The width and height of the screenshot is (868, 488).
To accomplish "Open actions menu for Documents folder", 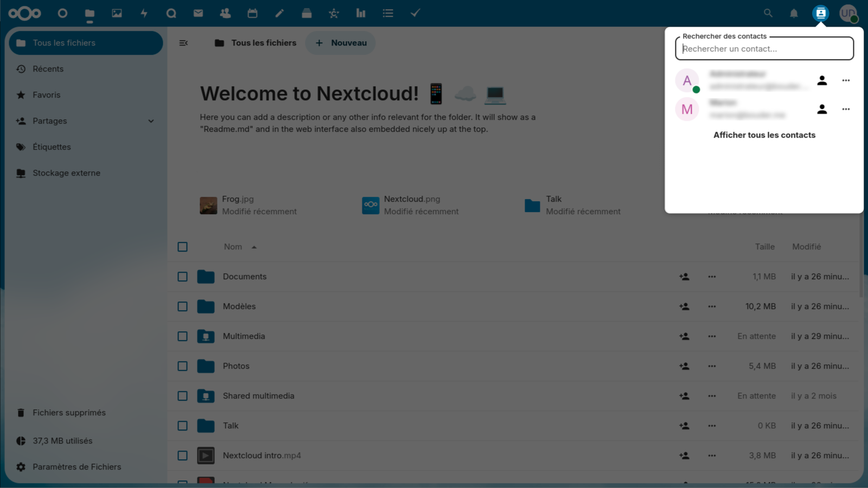I will [712, 277].
